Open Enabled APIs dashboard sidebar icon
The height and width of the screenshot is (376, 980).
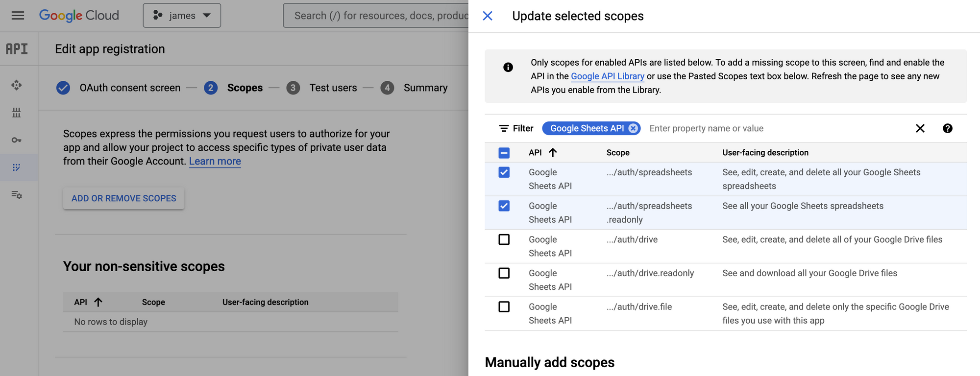(x=17, y=85)
